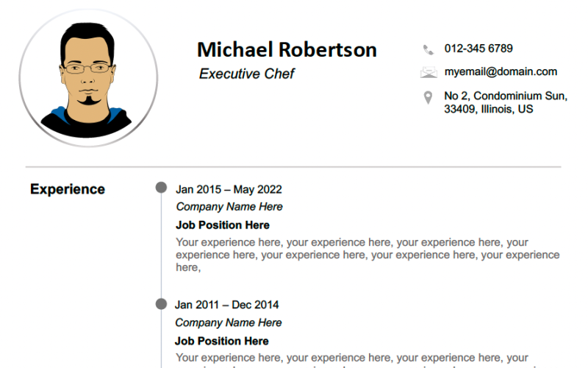
Task: Click the 33409, Illinois, US line
Action: (x=488, y=109)
